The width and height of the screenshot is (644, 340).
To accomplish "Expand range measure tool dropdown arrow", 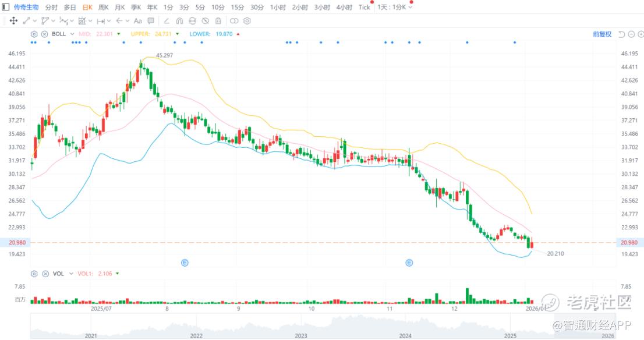I will pos(109,20).
